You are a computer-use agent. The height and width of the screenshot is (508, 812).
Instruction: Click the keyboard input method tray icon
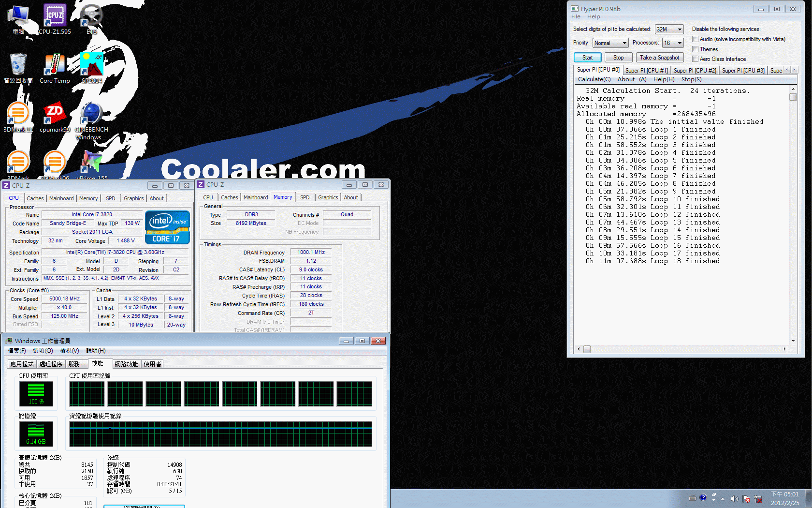[x=693, y=498]
